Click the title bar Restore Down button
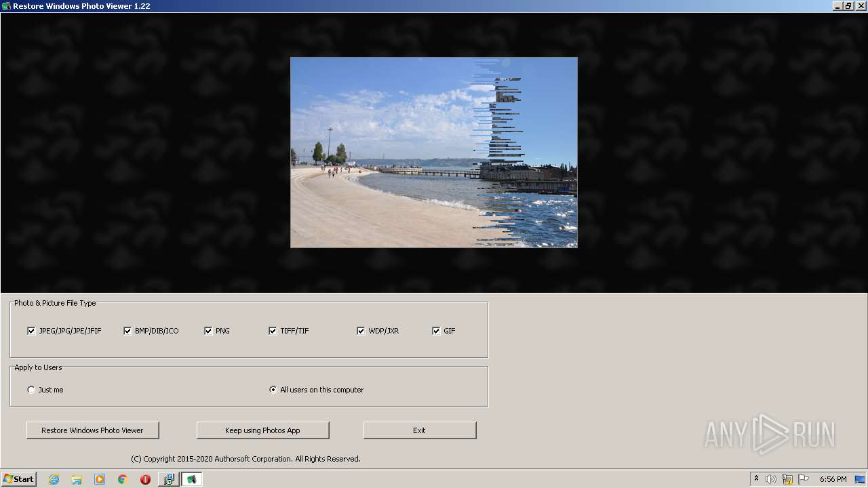 tap(848, 6)
